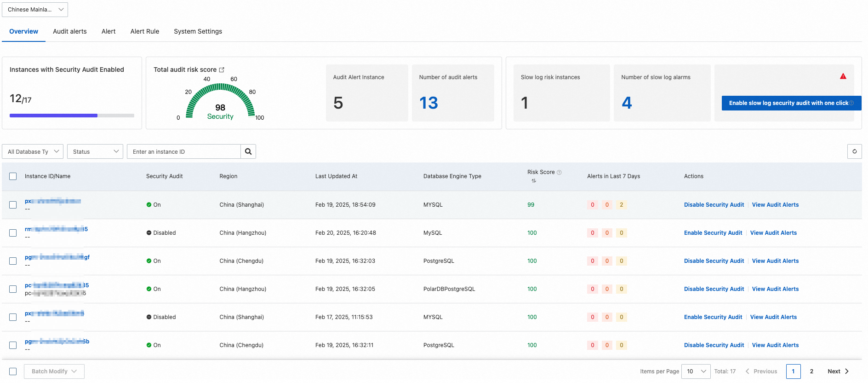Viewport: 868px width, 383px height.
Task: Focus the Enter an instance ID field
Action: coord(184,151)
